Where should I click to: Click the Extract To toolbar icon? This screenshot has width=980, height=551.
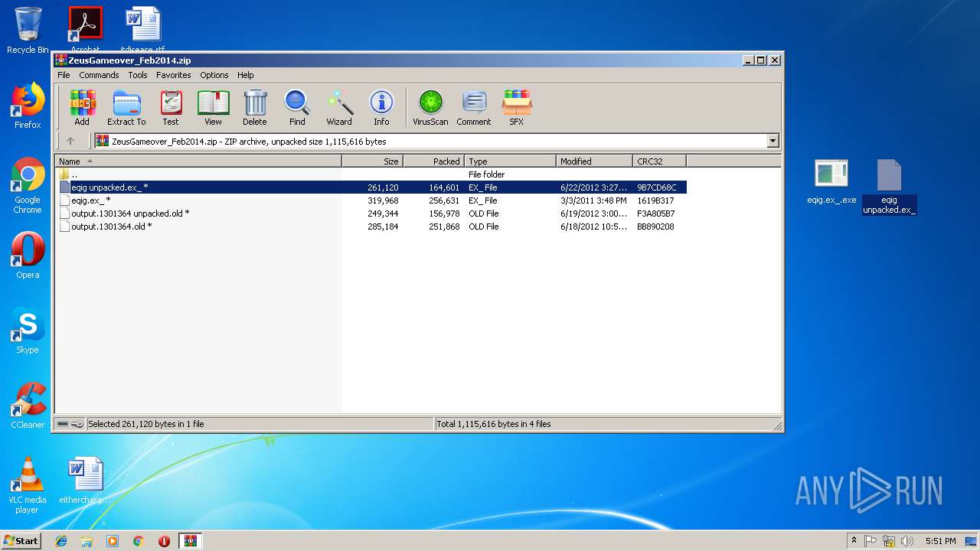[x=126, y=107]
